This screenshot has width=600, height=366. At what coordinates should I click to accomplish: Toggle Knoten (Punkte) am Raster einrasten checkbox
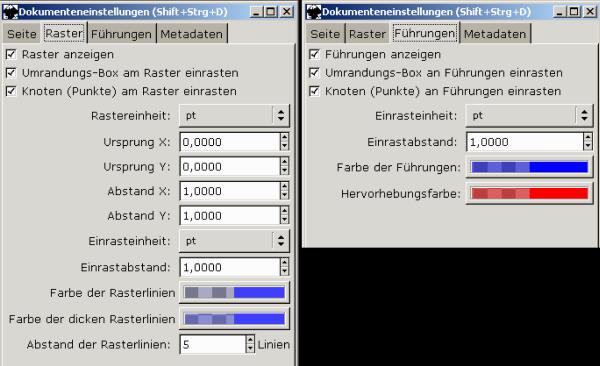[x=11, y=91]
